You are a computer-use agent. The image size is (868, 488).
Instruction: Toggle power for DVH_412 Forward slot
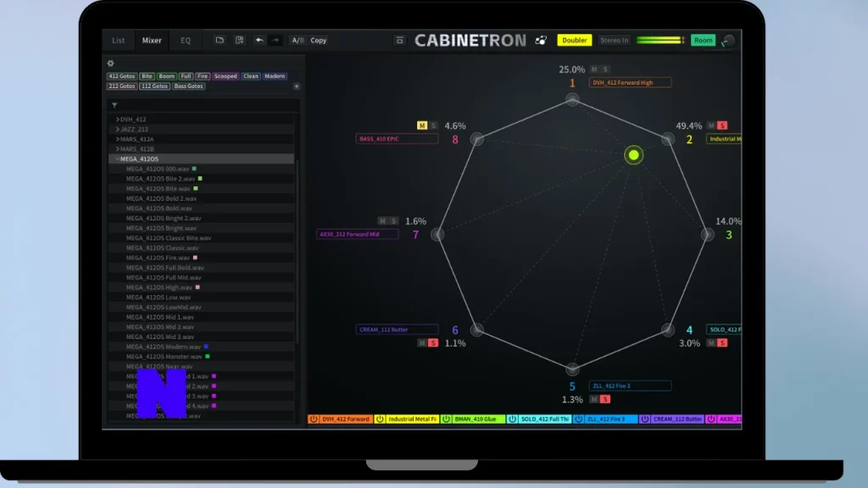tap(314, 419)
